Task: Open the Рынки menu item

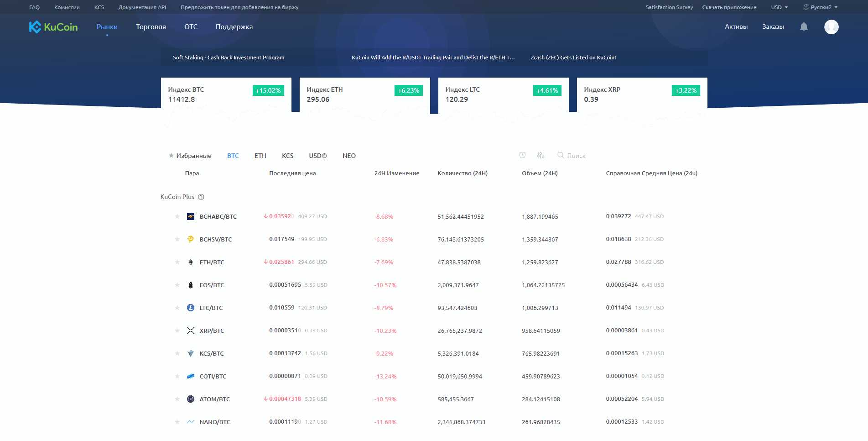Action: pos(107,27)
